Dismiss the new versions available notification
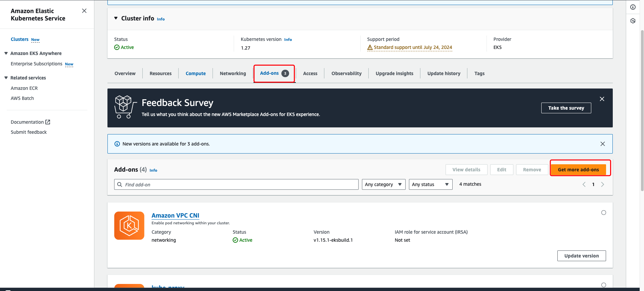 tap(602, 144)
